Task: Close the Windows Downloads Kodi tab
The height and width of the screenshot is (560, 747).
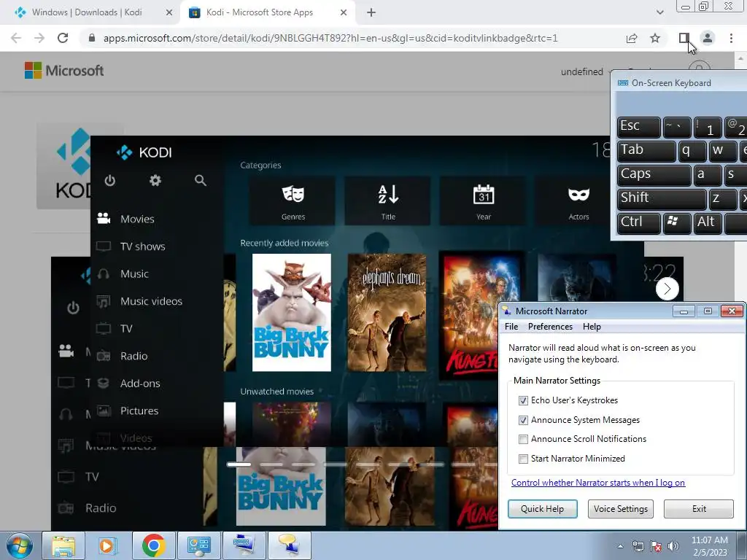Action: pyautogui.click(x=169, y=12)
